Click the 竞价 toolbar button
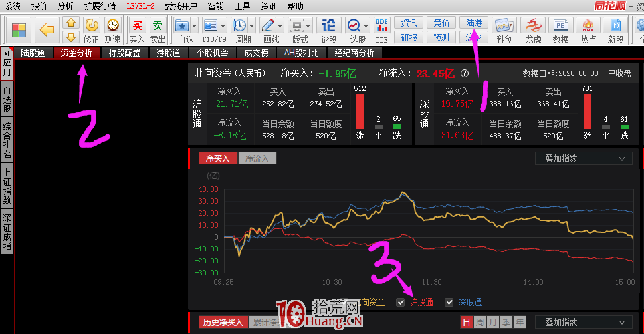This screenshot has height=334, width=644. click(x=441, y=23)
